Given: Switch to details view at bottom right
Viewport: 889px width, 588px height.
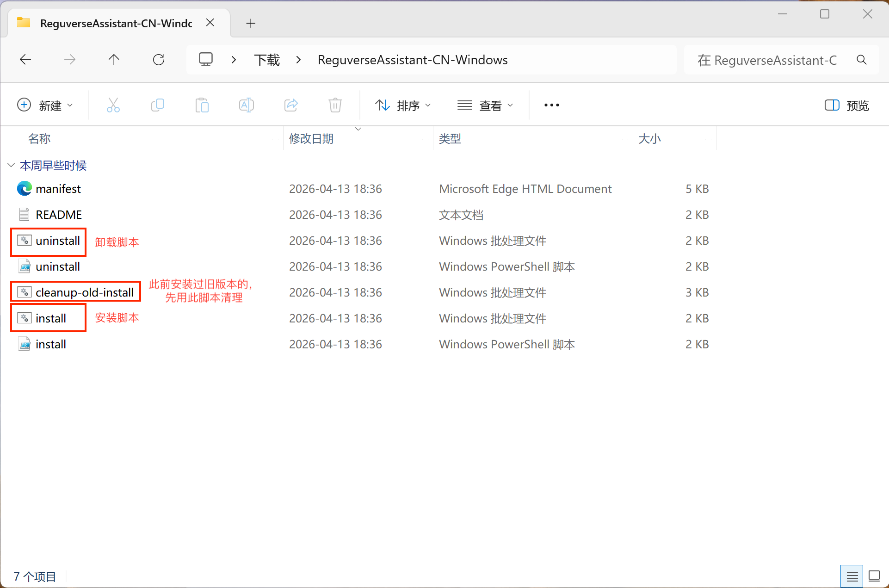Looking at the screenshot, I should pyautogui.click(x=852, y=576).
